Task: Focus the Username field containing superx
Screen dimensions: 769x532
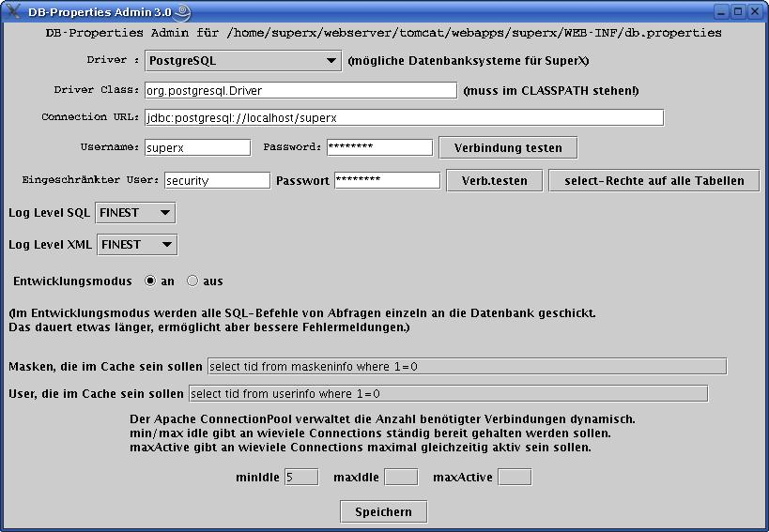Action: tap(197, 147)
